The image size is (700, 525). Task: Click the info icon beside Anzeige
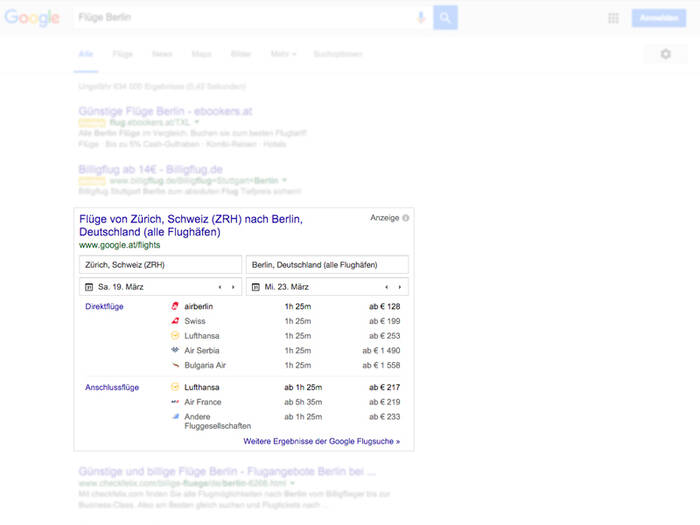[406, 217]
